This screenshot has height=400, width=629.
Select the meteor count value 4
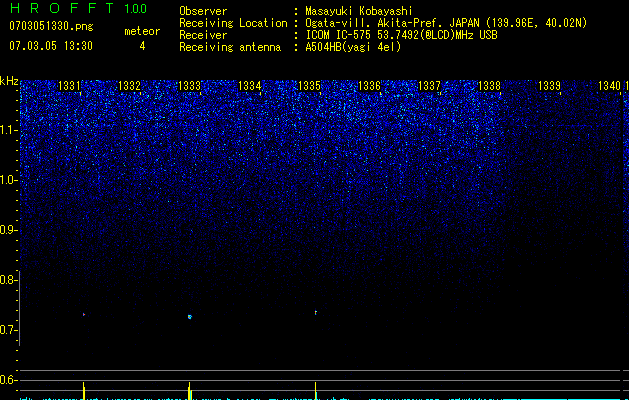point(142,46)
